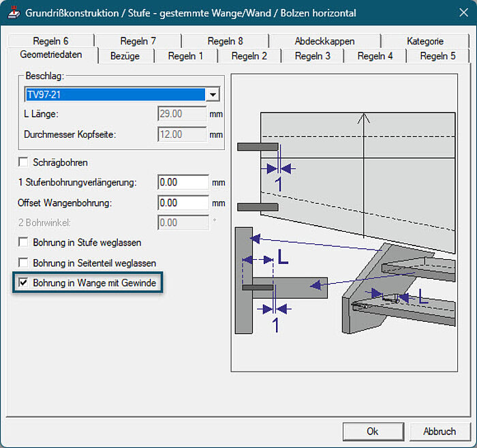
Task: Click the Durchmesser Kopfseite field showing 12.00
Action: click(182, 134)
